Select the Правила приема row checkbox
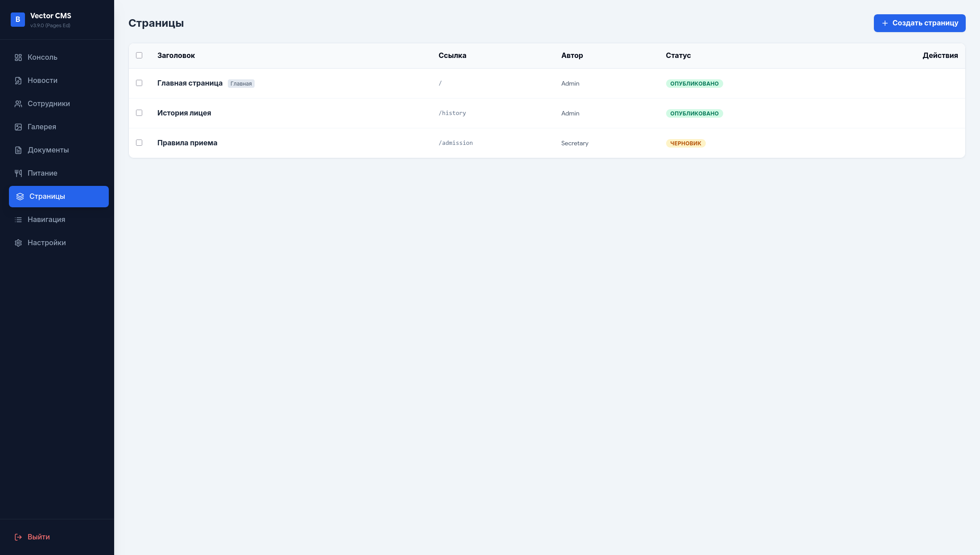This screenshot has height=555, width=980. 139,143
